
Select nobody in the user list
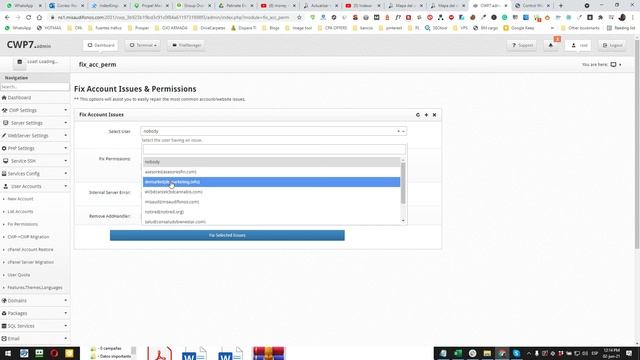(271, 162)
